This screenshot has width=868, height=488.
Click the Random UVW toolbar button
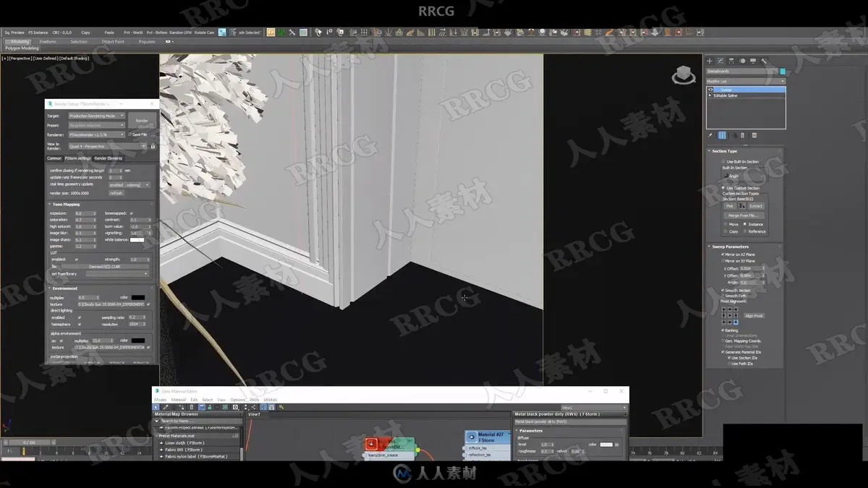[179, 33]
